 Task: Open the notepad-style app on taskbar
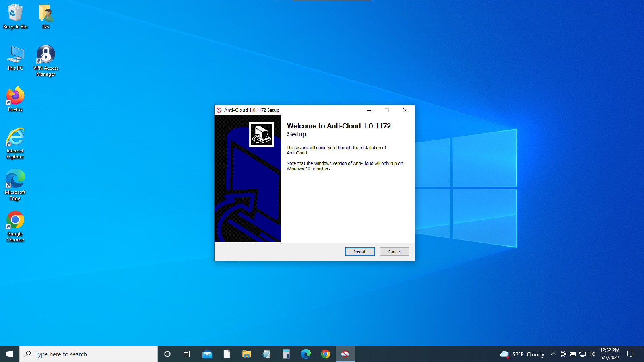(x=266, y=354)
